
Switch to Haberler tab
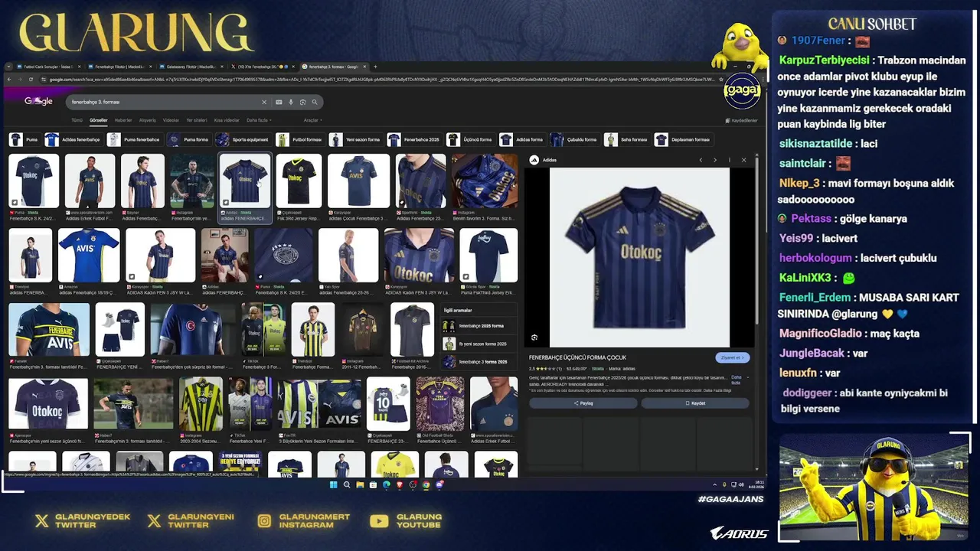click(123, 120)
